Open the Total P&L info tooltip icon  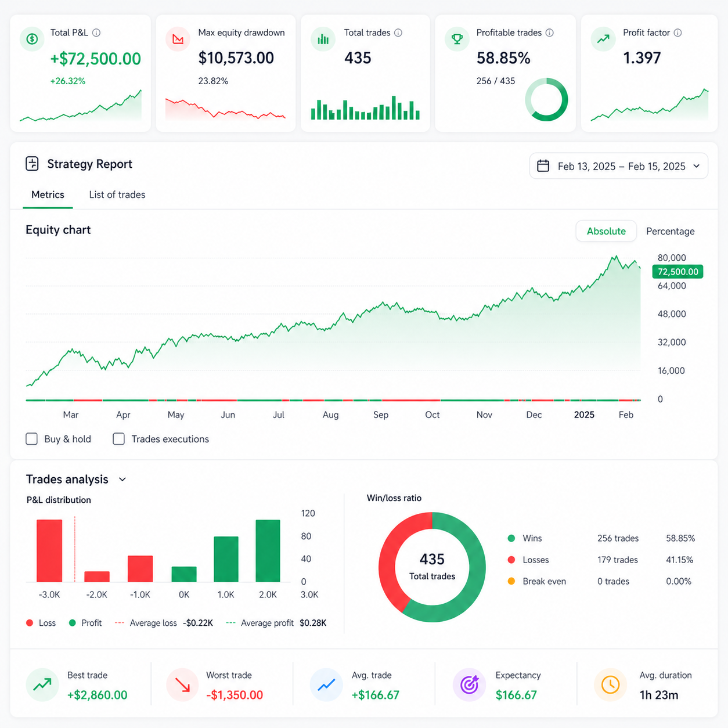tap(96, 33)
